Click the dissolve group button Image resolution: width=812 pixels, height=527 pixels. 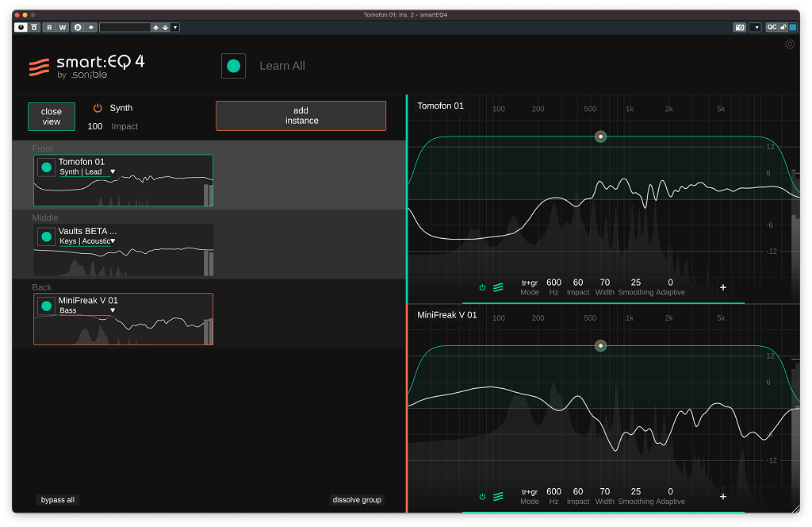pyautogui.click(x=357, y=500)
